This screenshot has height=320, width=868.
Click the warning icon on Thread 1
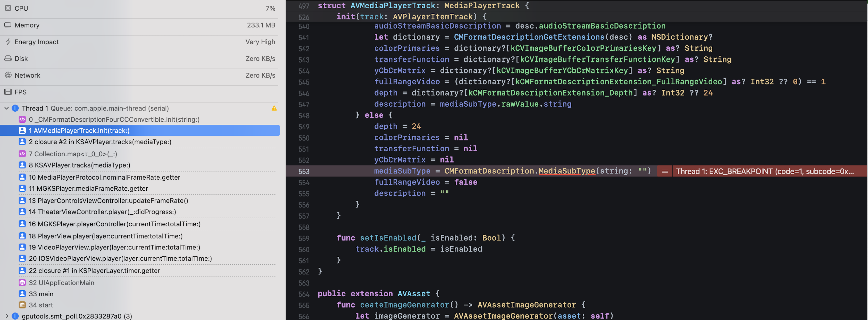(274, 108)
